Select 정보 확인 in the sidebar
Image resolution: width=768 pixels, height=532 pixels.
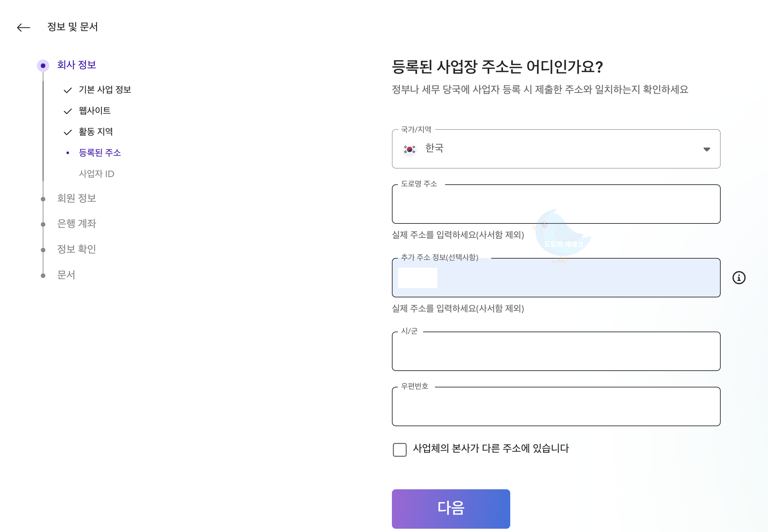(76, 249)
